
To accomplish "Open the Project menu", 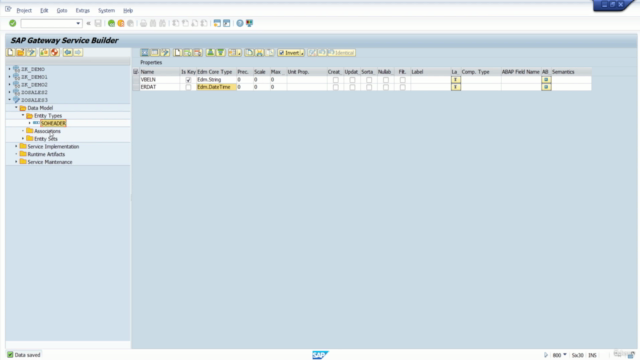I will click(24, 10).
